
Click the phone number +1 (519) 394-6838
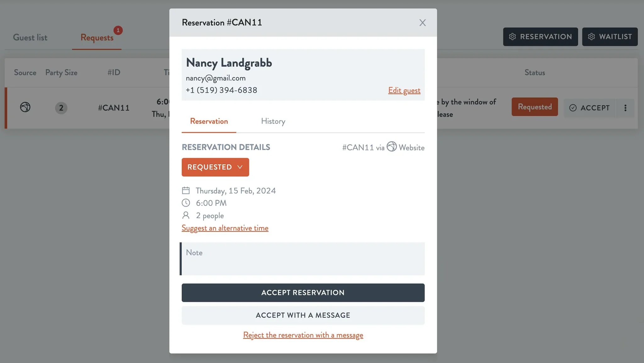221,90
